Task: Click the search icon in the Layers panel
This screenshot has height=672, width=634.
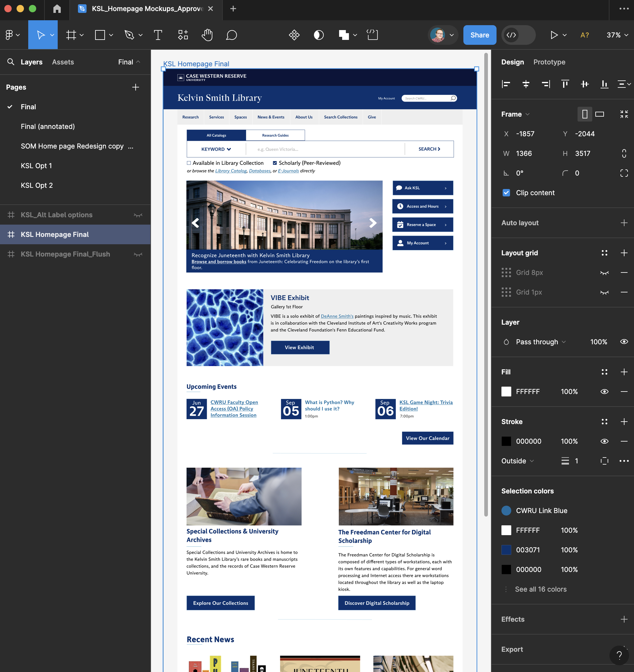Action: tap(11, 62)
